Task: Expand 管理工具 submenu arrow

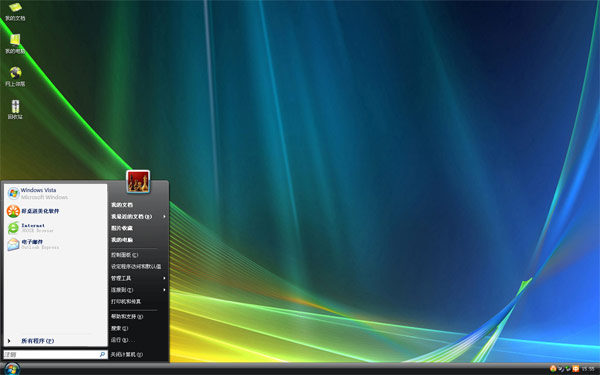Action: [165, 278]
